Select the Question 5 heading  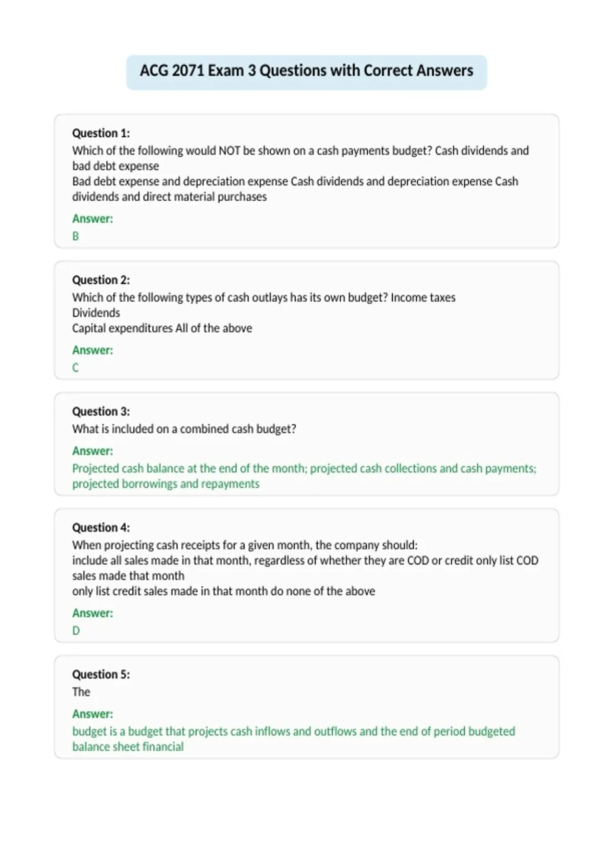[x=101, y=674]
